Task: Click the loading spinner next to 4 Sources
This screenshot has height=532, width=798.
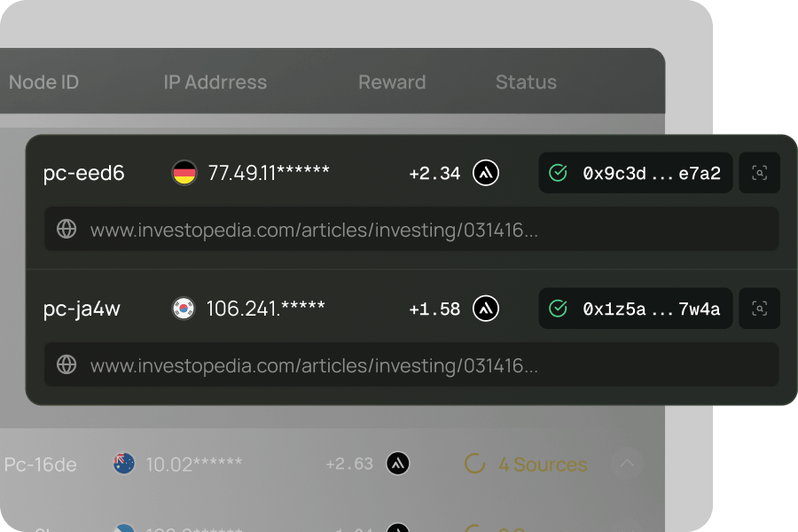Action: [x=475, y=464]
